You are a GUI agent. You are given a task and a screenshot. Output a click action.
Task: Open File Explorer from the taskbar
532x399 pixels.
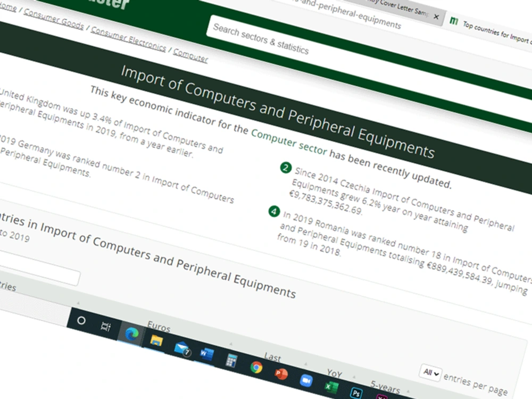click(x=156, y=340)
